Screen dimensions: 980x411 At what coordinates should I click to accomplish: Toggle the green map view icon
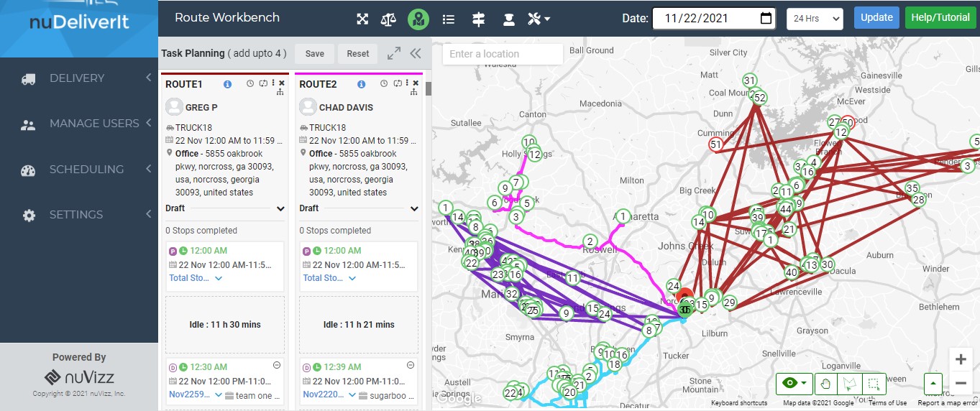(418, 19)
